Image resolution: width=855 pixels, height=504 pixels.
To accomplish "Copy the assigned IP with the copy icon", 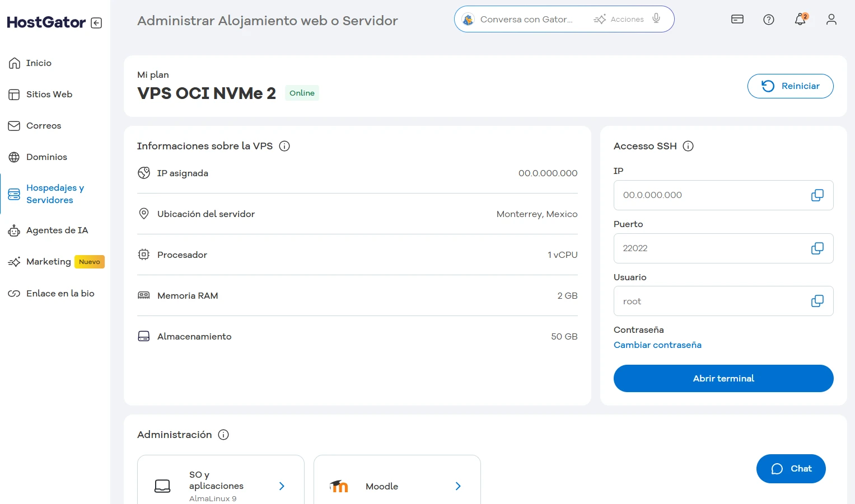I will (x=817, y=195).
